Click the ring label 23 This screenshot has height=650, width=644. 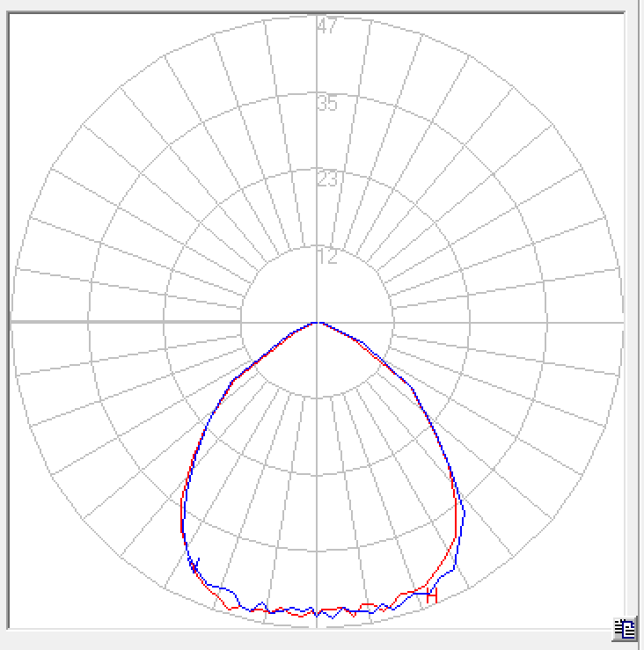point(327,179)
